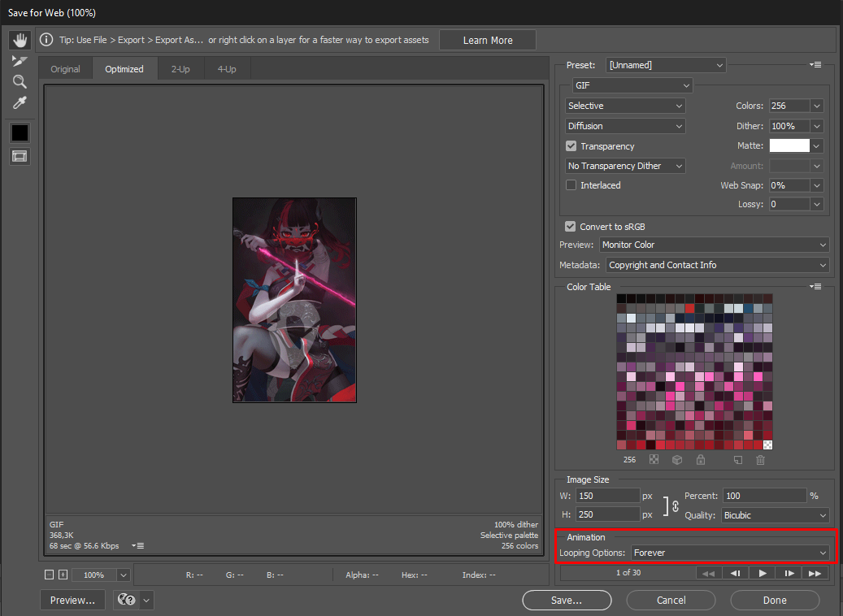Open the Quality Bicubic dropdown

pyautogui.click(x=776, y=515)
